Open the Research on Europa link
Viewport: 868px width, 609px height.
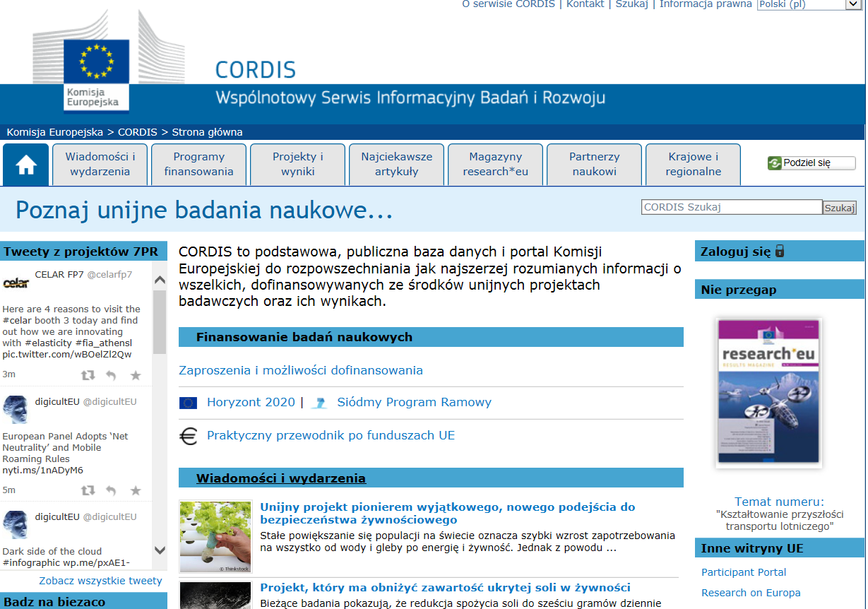(751, 593)
